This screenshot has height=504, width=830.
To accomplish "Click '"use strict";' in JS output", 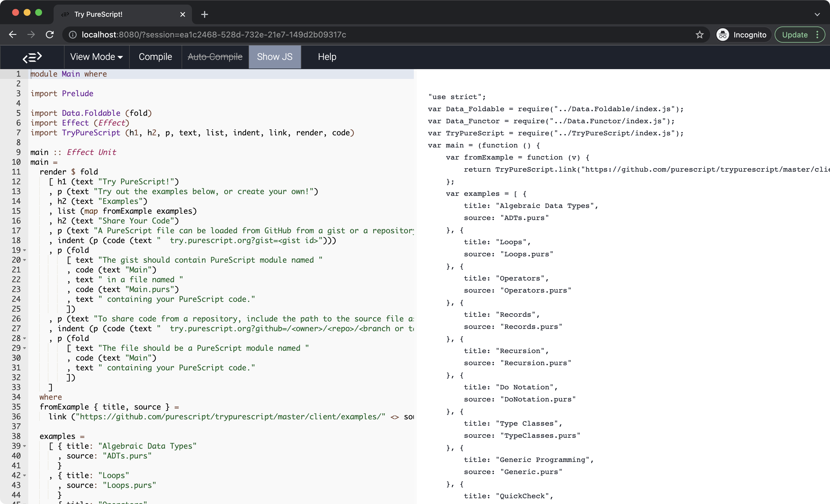I will pos(457,97).
